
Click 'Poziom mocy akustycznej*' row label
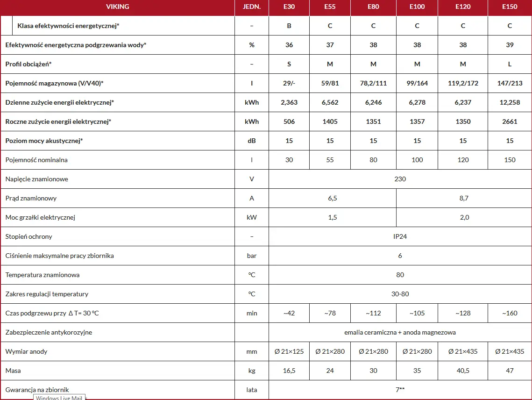(x=44, y=141)
